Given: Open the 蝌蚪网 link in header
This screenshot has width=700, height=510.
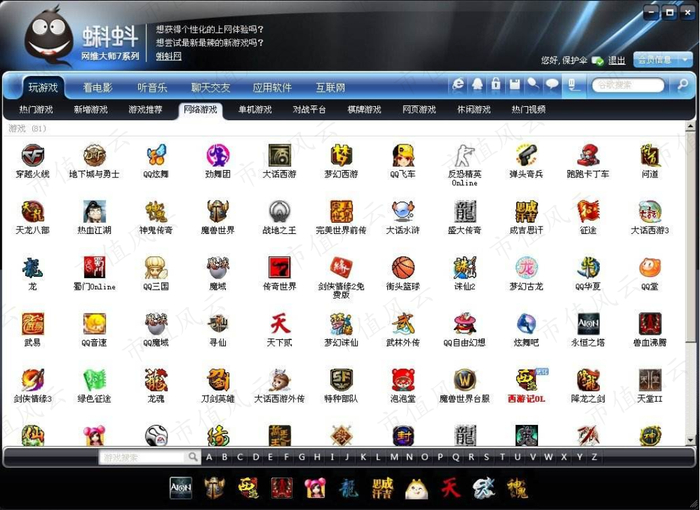Looking at the screenshot, I should 169,56.
